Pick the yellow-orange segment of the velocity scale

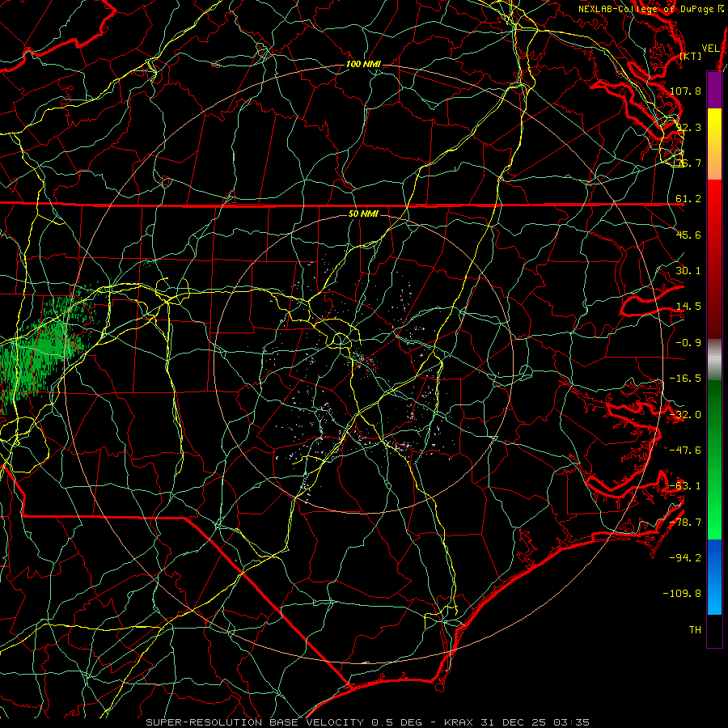714,144
